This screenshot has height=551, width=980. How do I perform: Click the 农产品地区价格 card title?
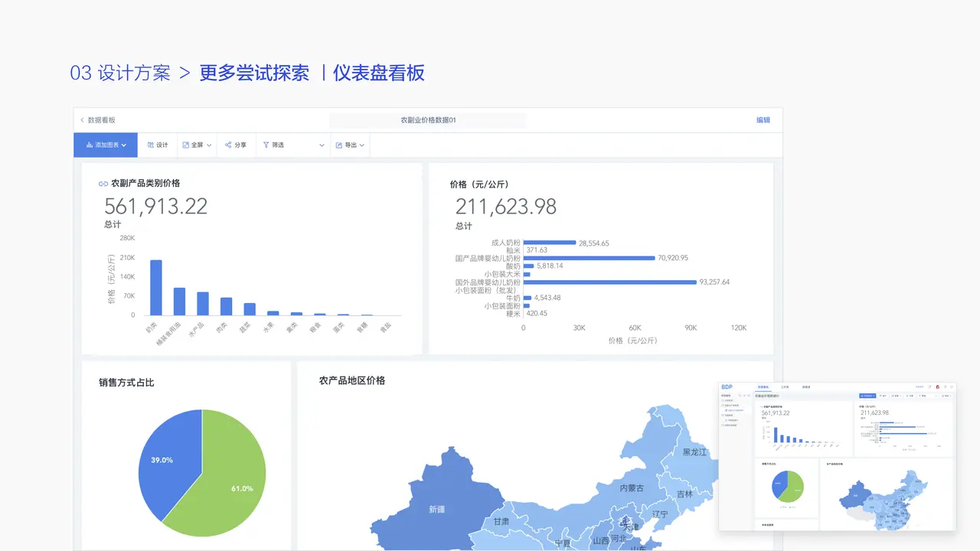(x=352, y=380)
